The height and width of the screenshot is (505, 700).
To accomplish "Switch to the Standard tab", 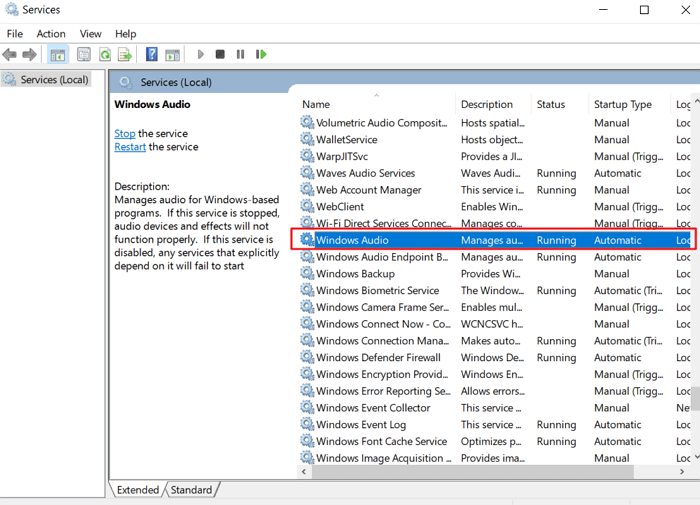I will coord(191,490).
